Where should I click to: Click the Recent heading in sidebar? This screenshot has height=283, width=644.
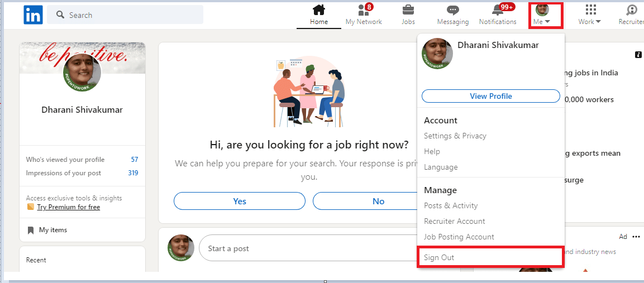[36, 260]
